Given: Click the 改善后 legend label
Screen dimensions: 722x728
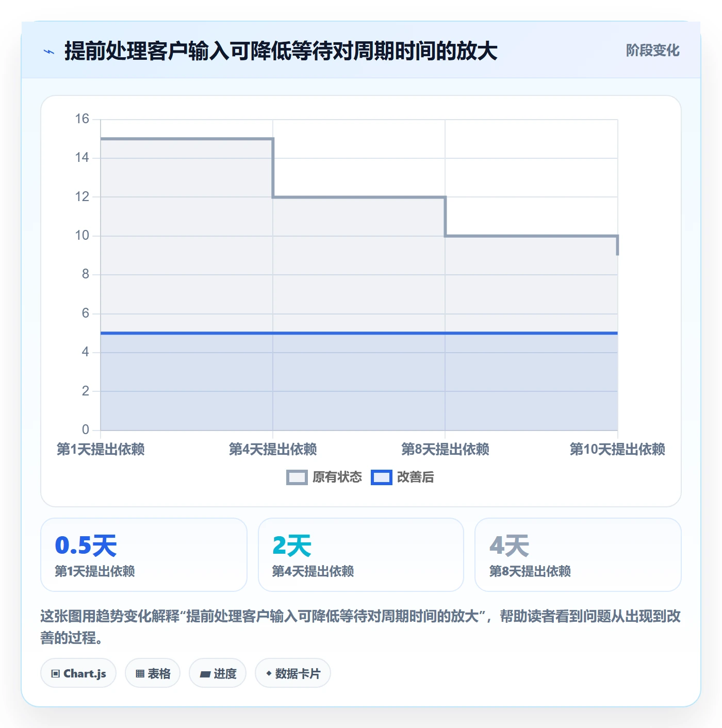Looking at the screenshot, I should click(x=415, y=477).
